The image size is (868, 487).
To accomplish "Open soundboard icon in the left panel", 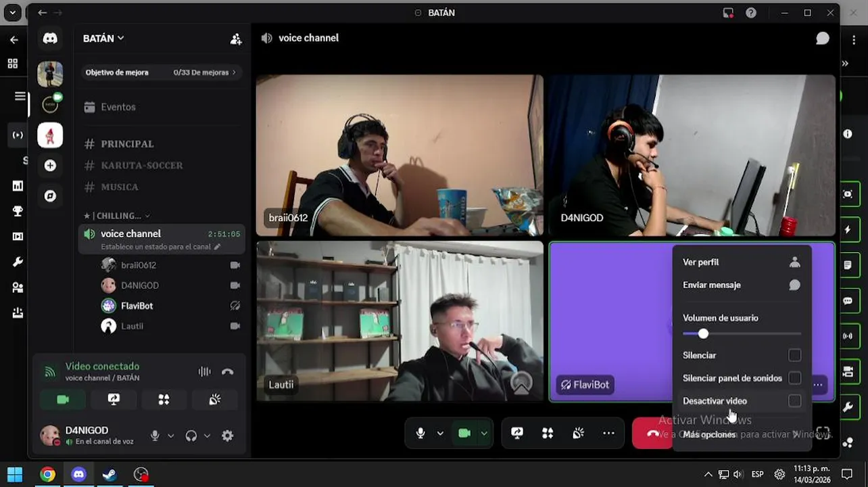I will pyautogui.click(x=215, y=400).
